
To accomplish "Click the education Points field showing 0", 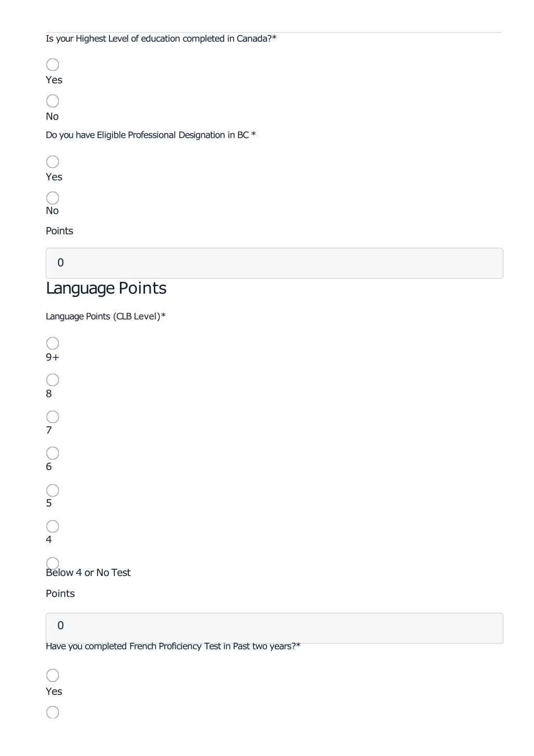I will 274,263.
